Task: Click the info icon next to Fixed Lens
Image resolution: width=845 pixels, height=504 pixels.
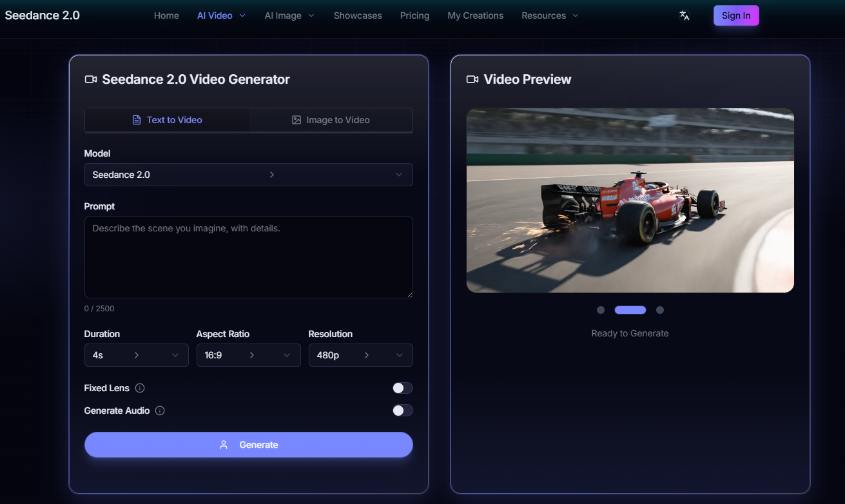Action: 141,388
